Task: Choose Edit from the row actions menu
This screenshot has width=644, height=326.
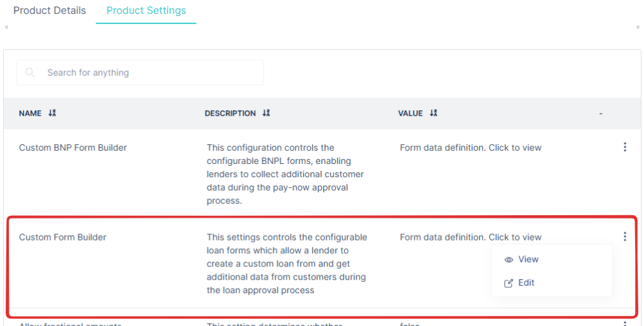Action: pyautogui.click(x=525, y=283)
